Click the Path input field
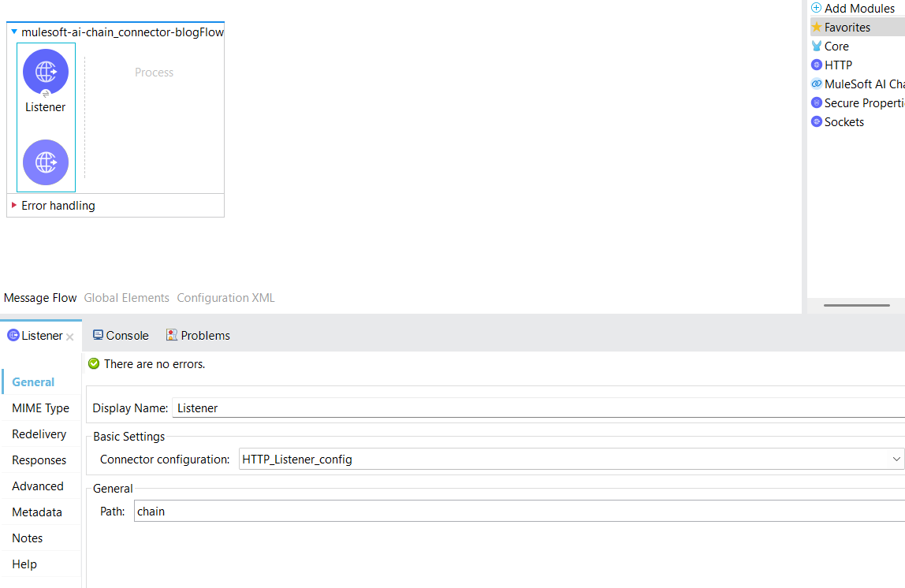905x588 pixels. click(520, 512)
